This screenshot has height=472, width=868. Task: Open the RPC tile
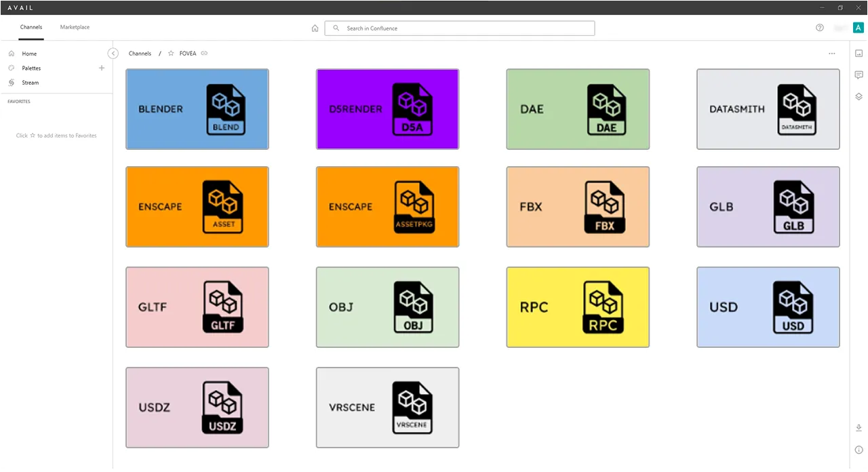pyautogui.click(x=578, y=307)
